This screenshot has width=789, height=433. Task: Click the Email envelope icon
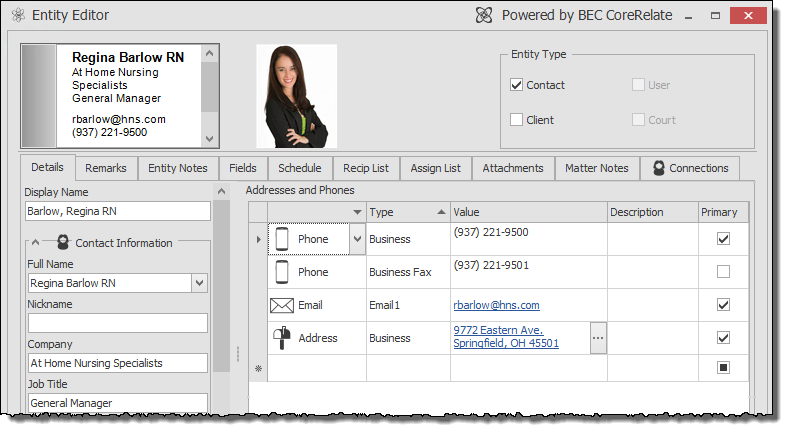pyautogui.click(x=282, y=305)
